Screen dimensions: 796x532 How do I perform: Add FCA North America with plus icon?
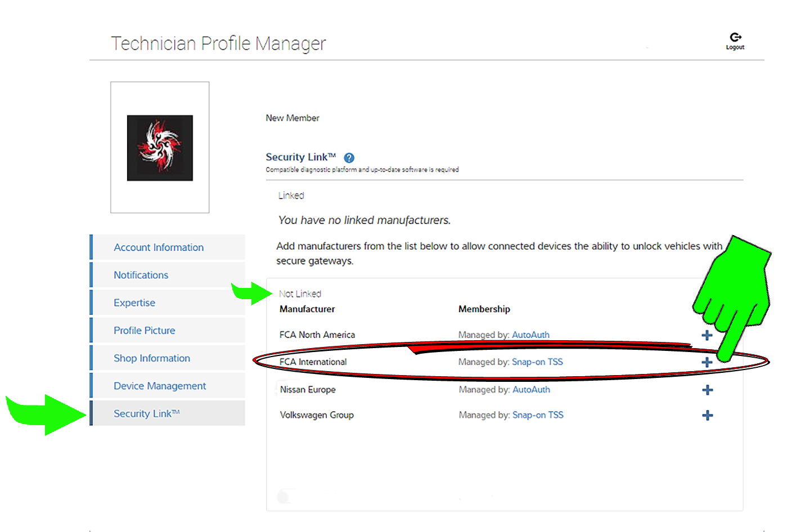tap(707, 335)
